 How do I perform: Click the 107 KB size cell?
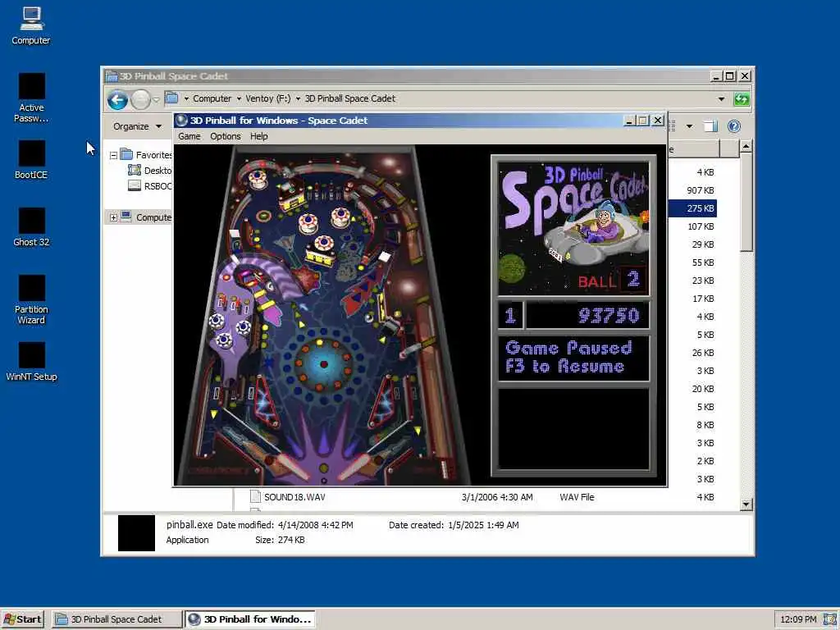click(701, 226)
